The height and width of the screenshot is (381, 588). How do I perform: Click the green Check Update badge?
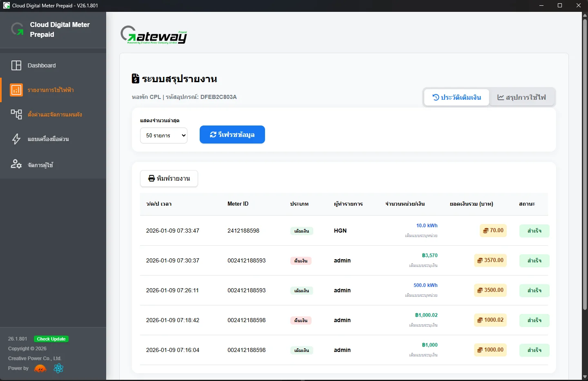tap(51, 339)
